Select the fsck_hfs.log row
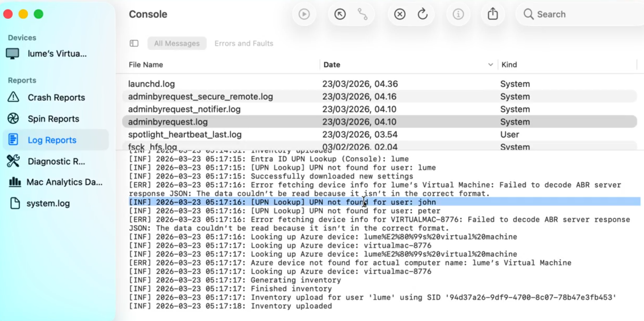The height and width of the screenshot is (321, 644). (x=379, y=146)
